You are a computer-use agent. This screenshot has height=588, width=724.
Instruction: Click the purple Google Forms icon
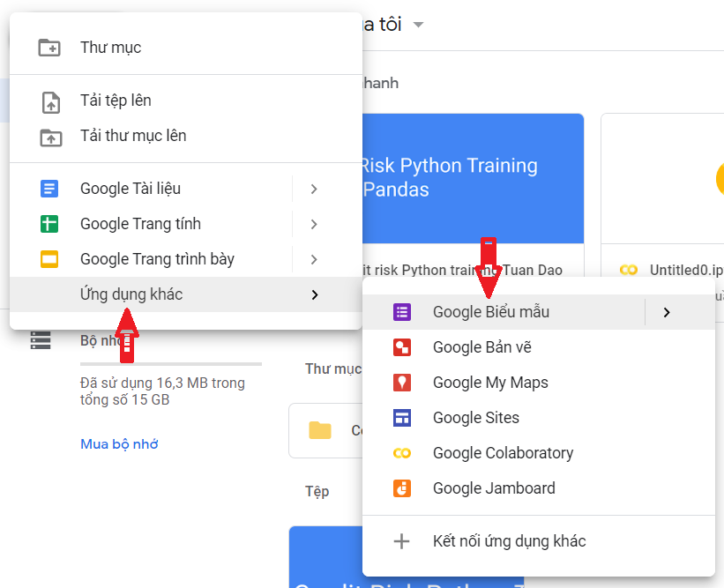point(402,312)
